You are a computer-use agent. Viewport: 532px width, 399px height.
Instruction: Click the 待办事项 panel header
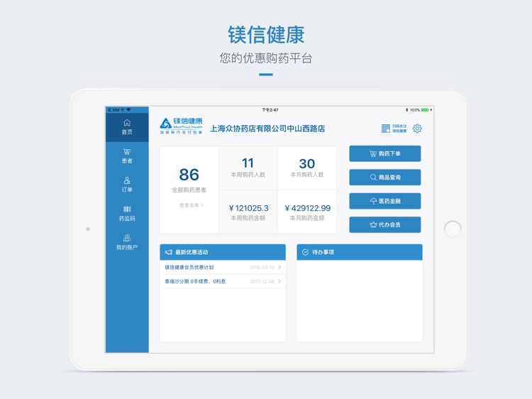coord(360,252)
